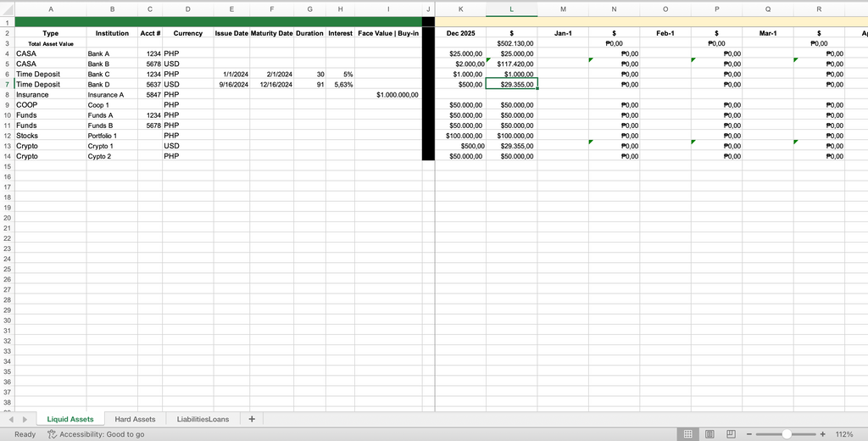Click the Type header cell
The image size is (868, 441).
pos(50,33)
